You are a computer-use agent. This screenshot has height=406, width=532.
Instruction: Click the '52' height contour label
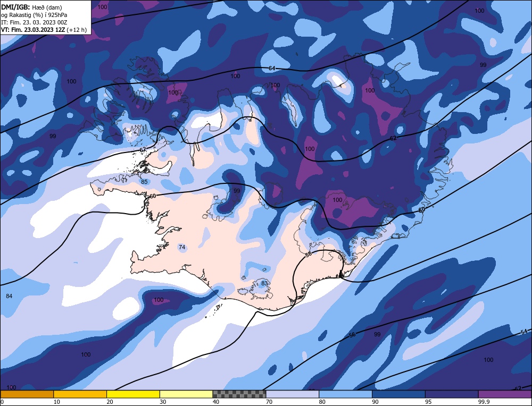tap(518, 388)
